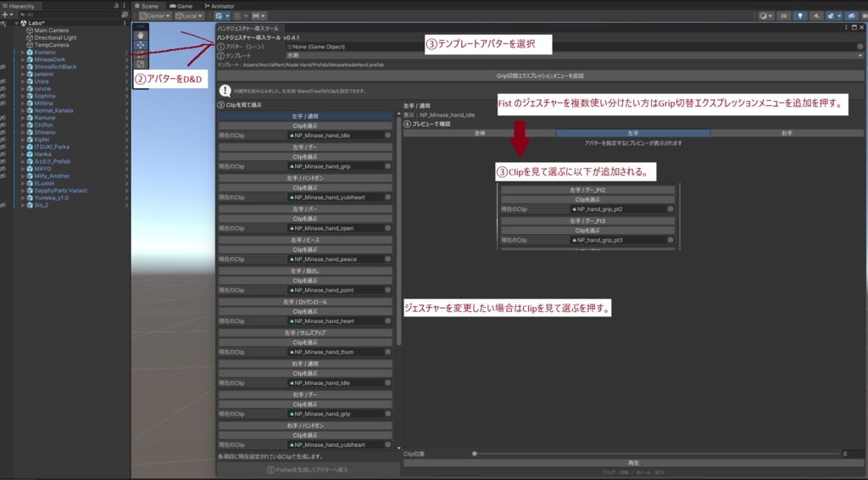This screenshot has width=868, height=480.
Task: Toggle hidden objects visibility in Scene toolbar
Action: pos(852,16)
